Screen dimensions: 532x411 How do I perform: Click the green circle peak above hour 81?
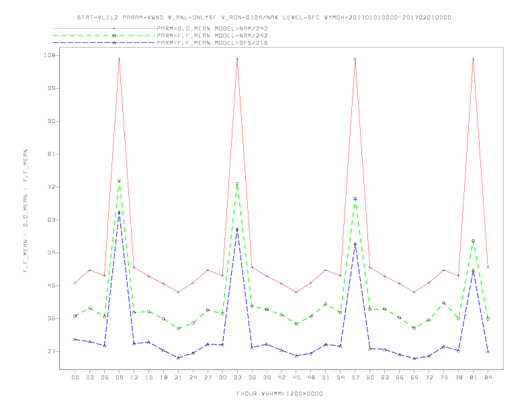[x=473, y=241]
